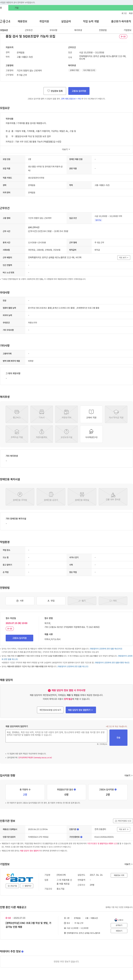Open 지도 보기 dropdown beside 근무 예정지

123,258
